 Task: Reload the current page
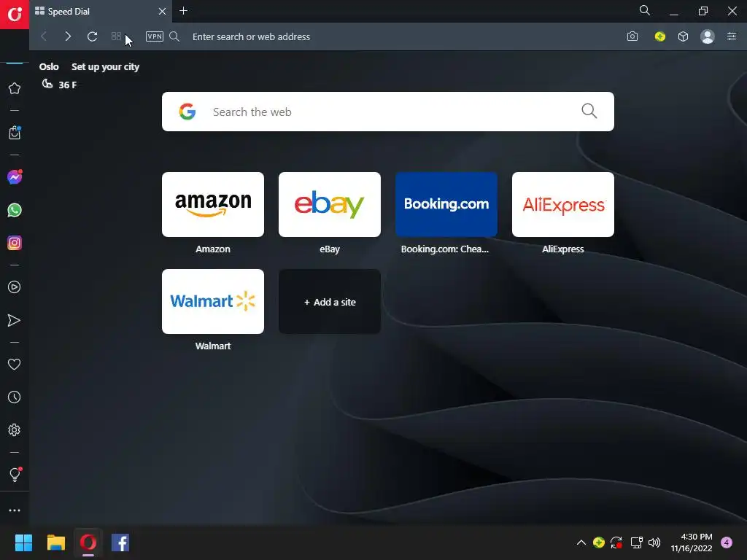tap(93, 36)
